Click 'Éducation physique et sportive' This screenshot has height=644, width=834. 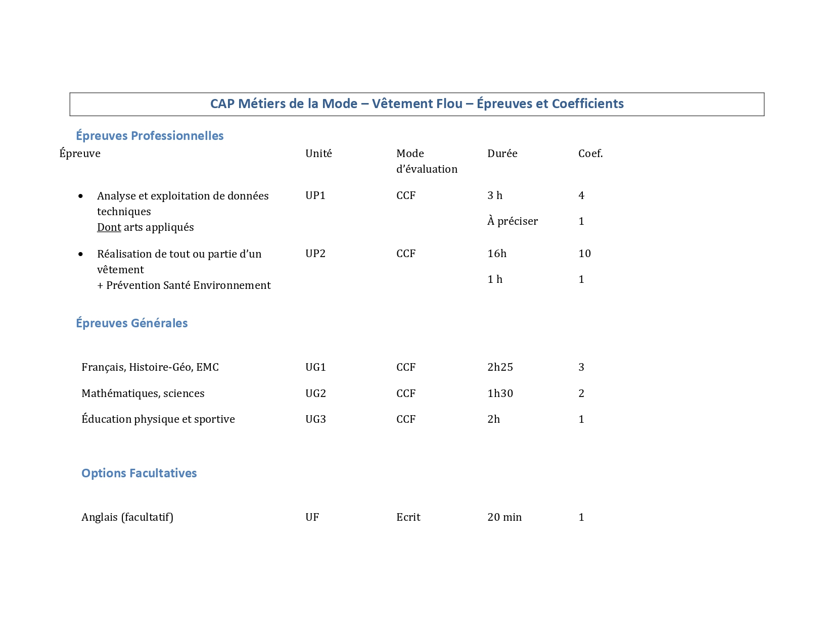[x=158, y=419]
